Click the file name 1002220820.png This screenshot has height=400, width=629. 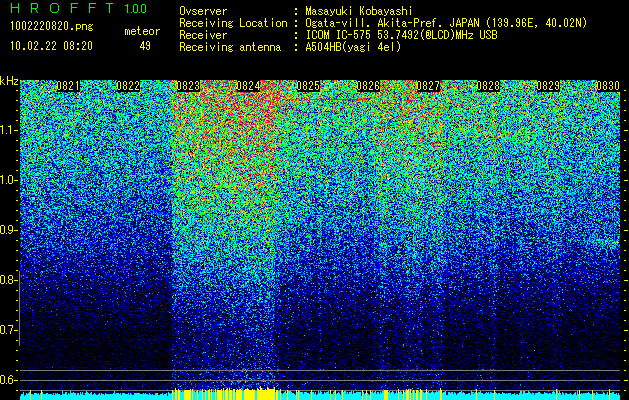52,26
